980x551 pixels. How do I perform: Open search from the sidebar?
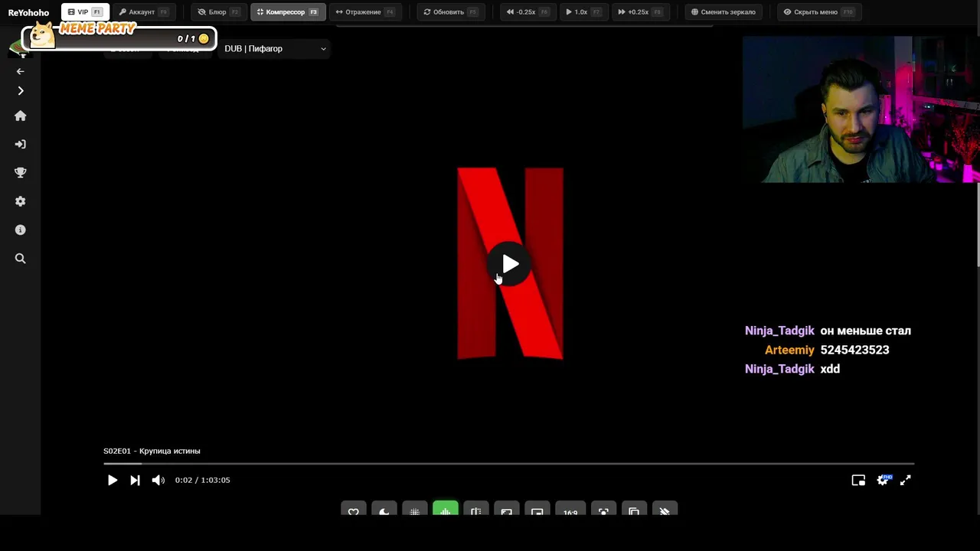pyautogui.click(x=21, y=259)
